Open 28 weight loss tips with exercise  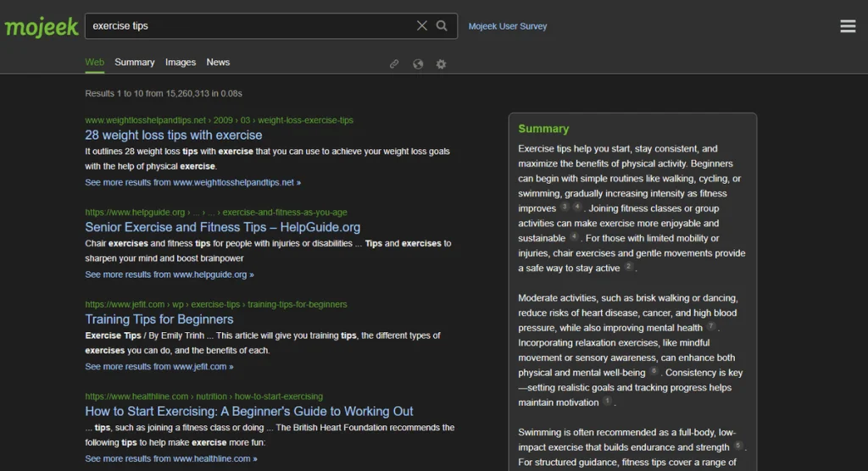pyautogui.click(x=173, y=135)
